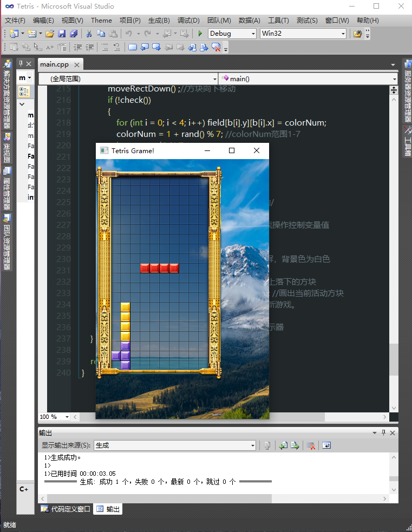Click the Clear All icon in the Output panel

coord(311,445)
